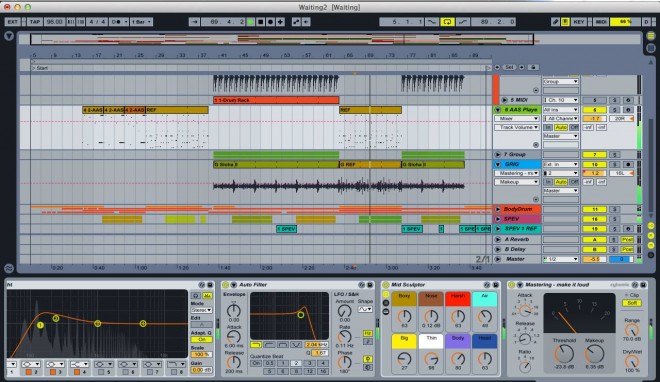The height and width of the screenshot is (382, 660).
Task: Save preset icon on Auto Filter device
Action: pos(370,285)
